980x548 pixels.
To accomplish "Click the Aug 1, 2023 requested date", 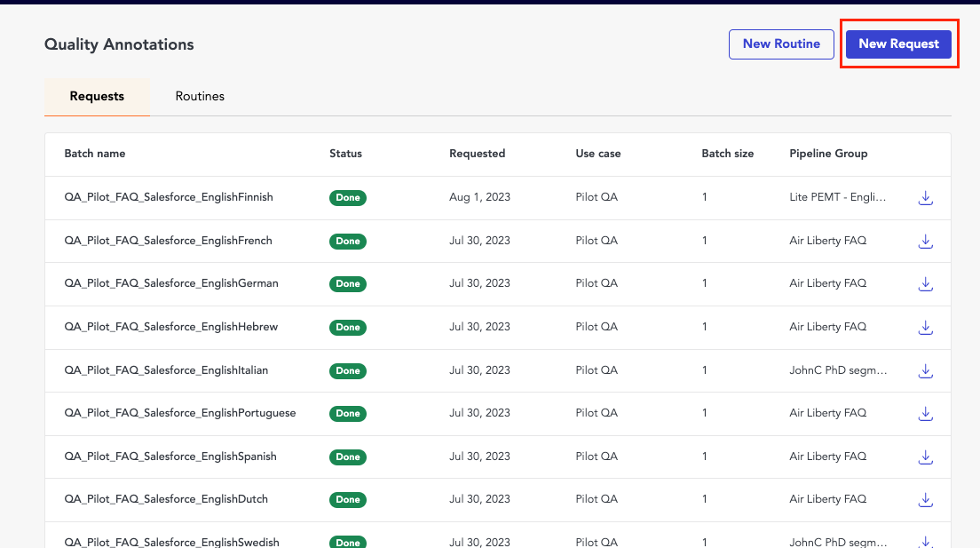I will coord(479,197).
